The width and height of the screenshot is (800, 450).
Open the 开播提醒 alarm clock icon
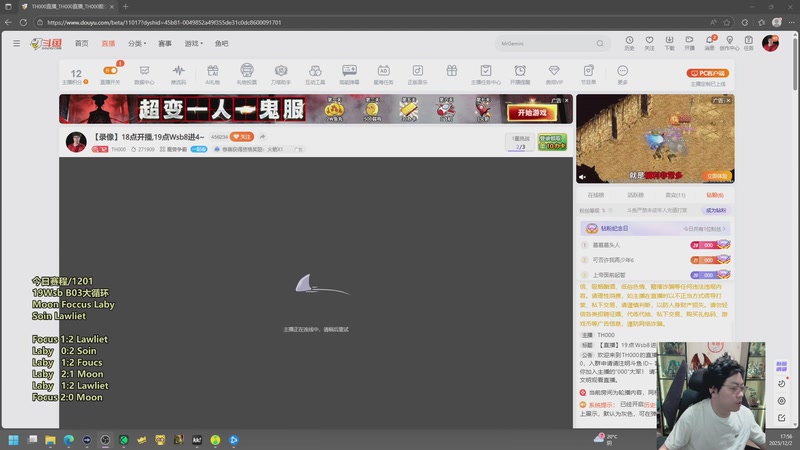(x=520, y=74)
